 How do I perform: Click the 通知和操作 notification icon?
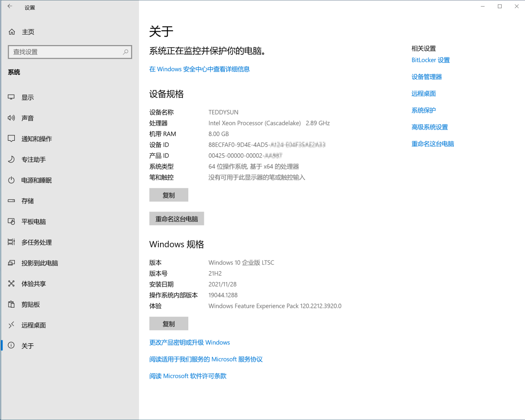(x=11, y=139)
